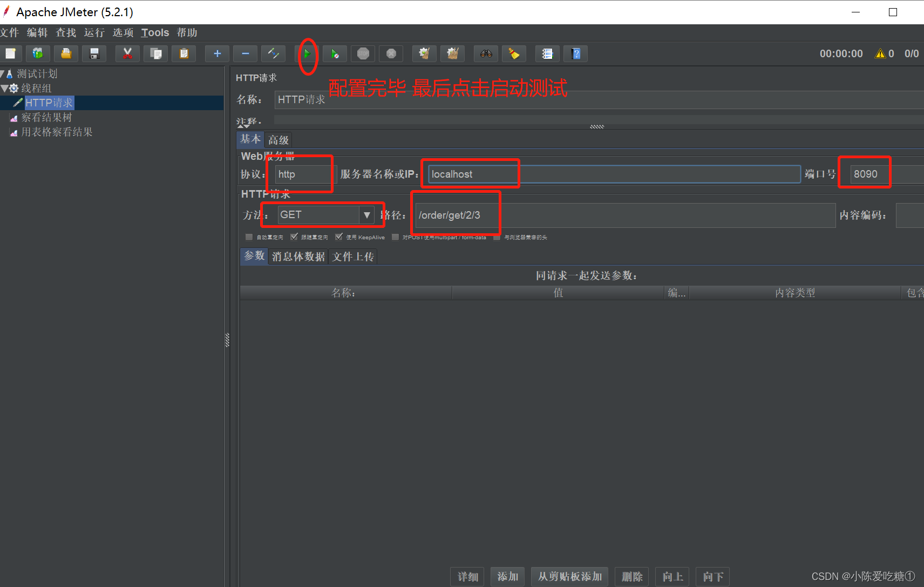Click the 名称 field with HTTP请求
The height and width of the screenshot is (587, 924).
(599, 99)
